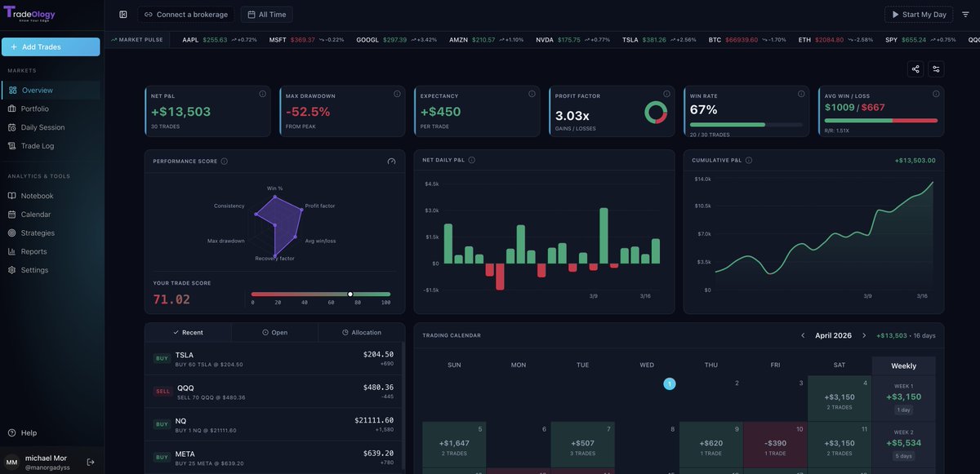The image size is (980, 474).
Task: Go to the next calendar month
Action: click(865, 335)
